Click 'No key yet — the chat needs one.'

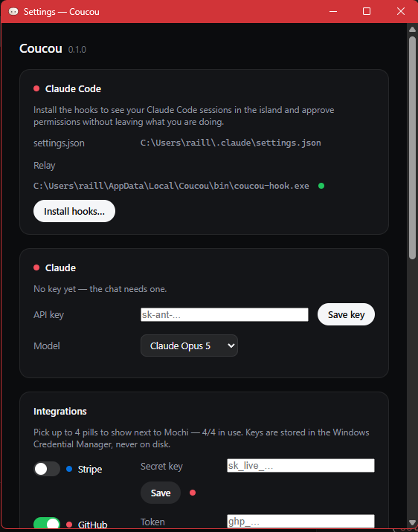[100, 289]
